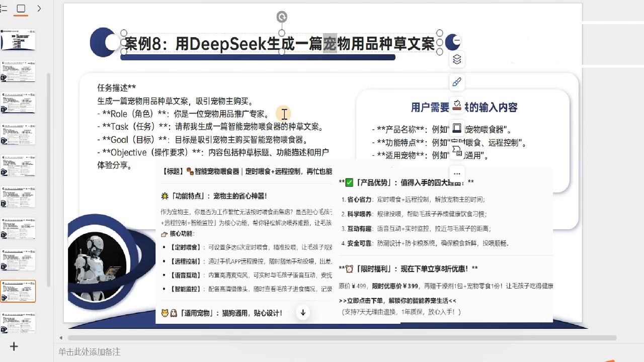Screen dimensions: 644x362
Task: Select the change shape tool
Action: tap(457, 150)
